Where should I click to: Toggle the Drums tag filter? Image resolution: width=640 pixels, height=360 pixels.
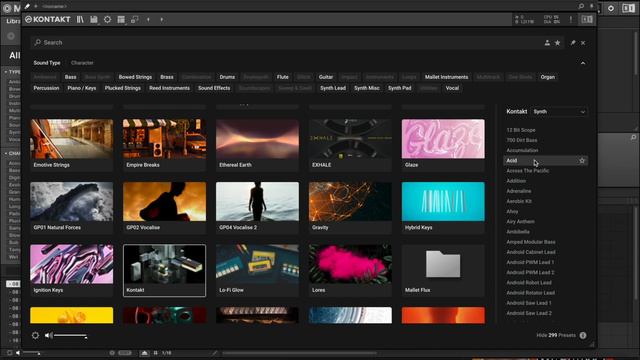click(x=227, y=77)
